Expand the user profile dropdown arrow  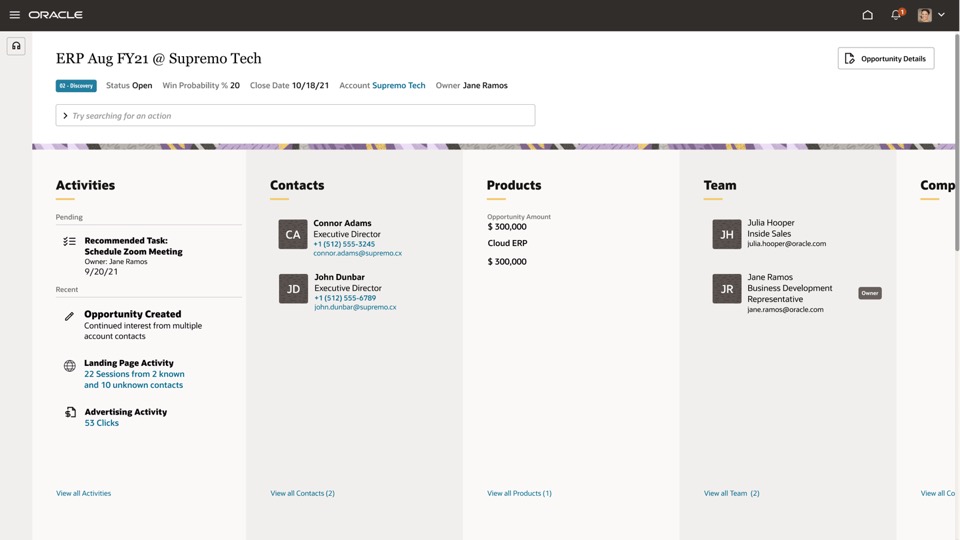(x=942, y=15)
